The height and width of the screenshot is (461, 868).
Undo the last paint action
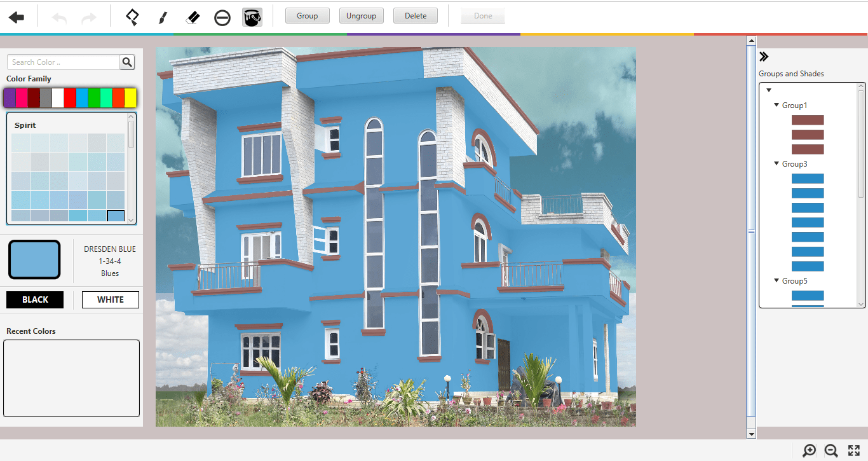point(59,18)
